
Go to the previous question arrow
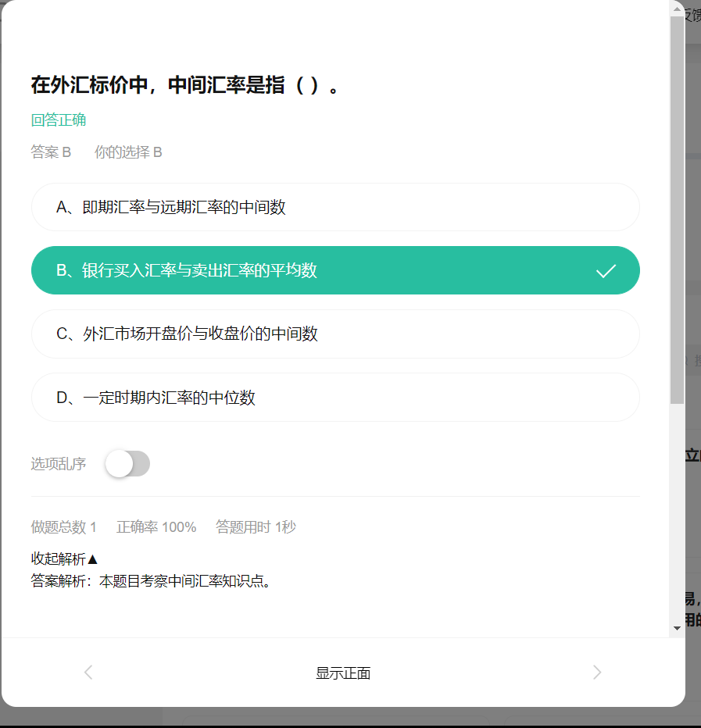[88, 673]
